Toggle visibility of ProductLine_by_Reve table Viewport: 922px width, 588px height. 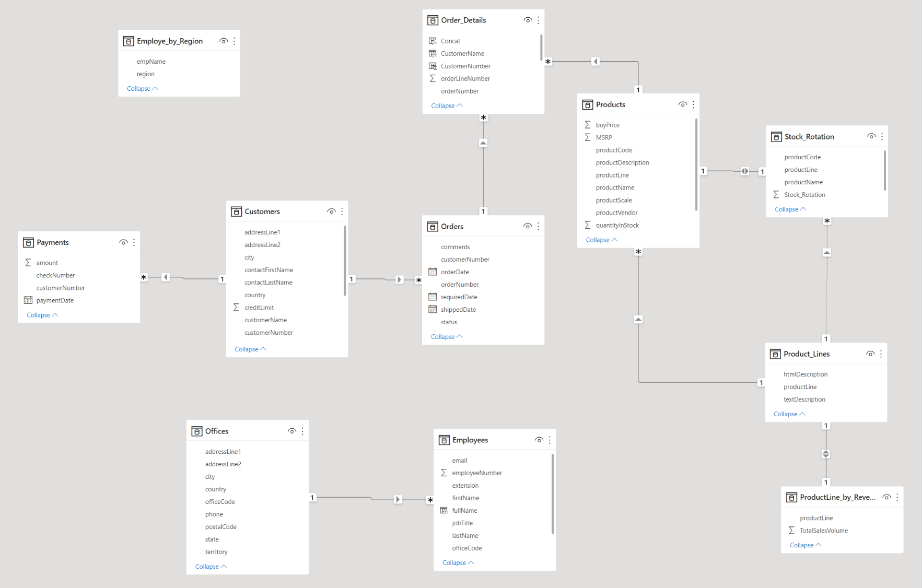tap(886, 497)
